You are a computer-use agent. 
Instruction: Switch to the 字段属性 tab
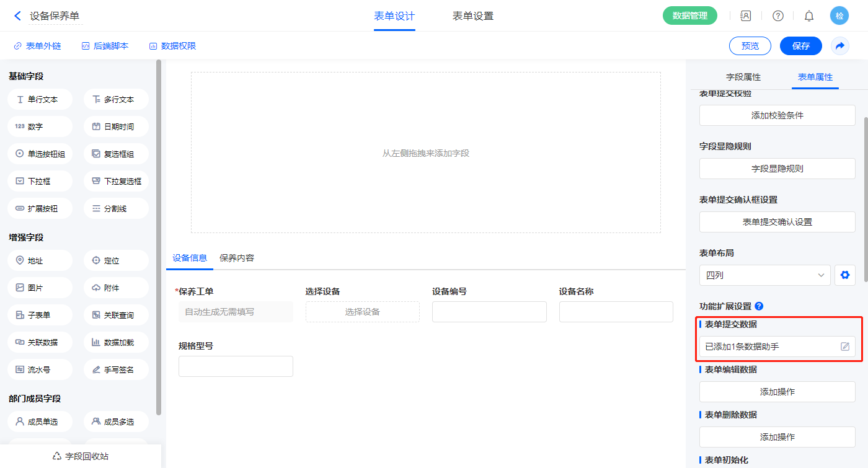click(743, 77)
